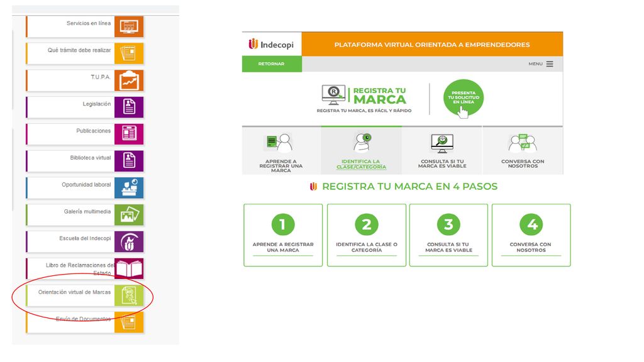The width and height of the screenshot is (644, 362).
Task: Select the T.U.P.A. sidebar link
Action: (101, 77)
